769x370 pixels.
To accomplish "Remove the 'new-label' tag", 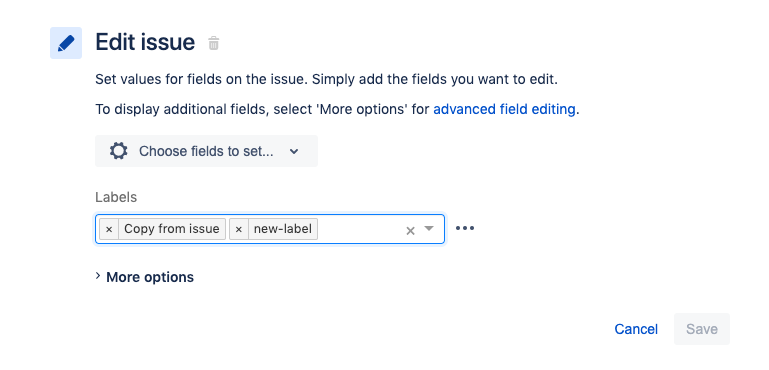I will click(x=239, y=229).
